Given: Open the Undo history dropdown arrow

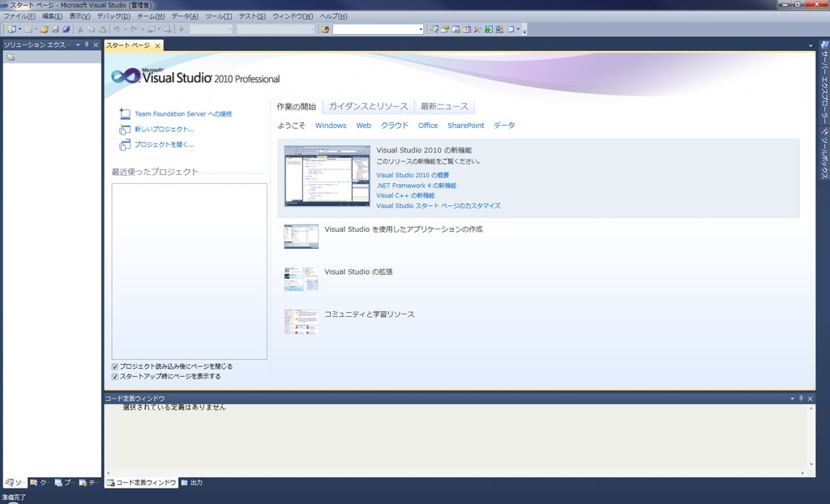Looking at the screenshot, I should 126,29.
